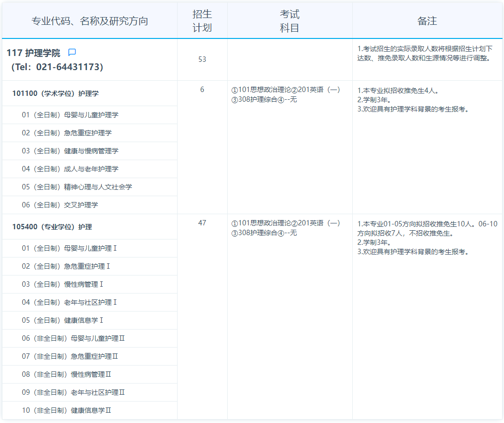Choose direction 06 交叉护理学

tap(60, 205)
